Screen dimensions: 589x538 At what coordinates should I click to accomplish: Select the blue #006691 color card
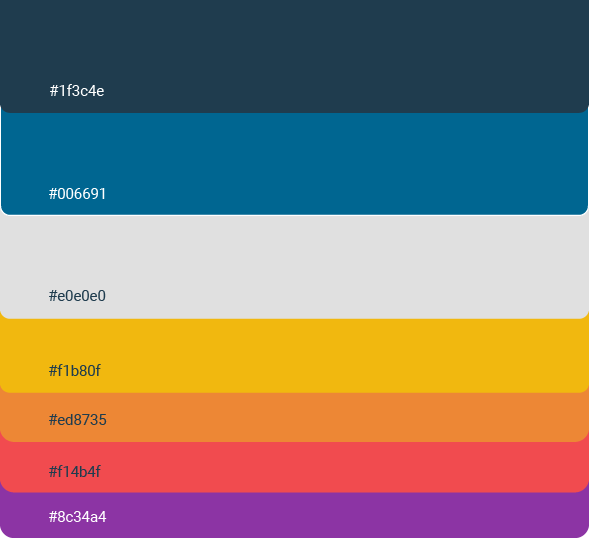point(294,164)
